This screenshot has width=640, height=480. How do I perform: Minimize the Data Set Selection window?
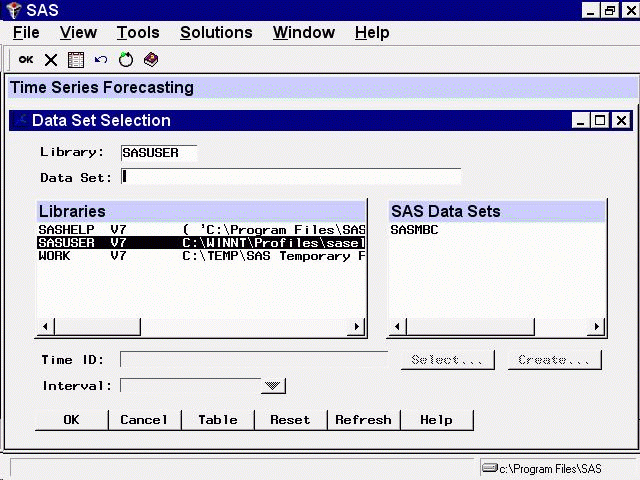(x=580, y=120)
